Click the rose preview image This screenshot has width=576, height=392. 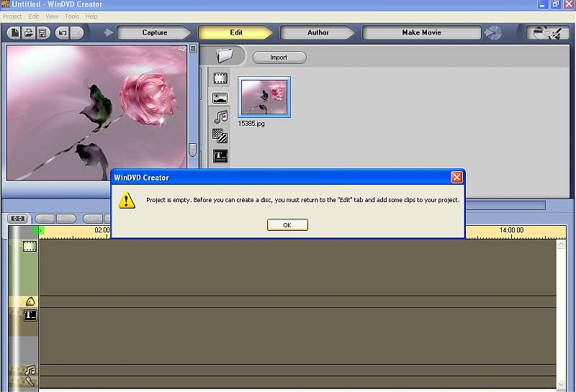coord(96,113)
